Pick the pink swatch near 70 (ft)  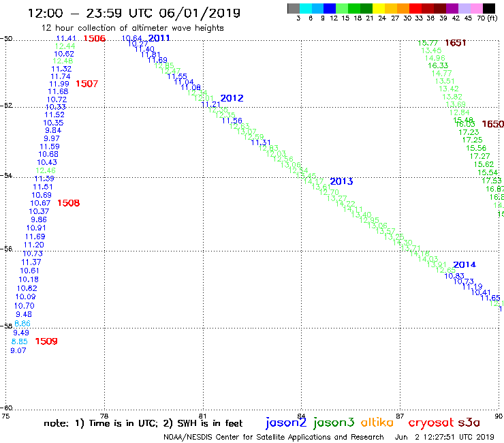[x=477, y=8]
